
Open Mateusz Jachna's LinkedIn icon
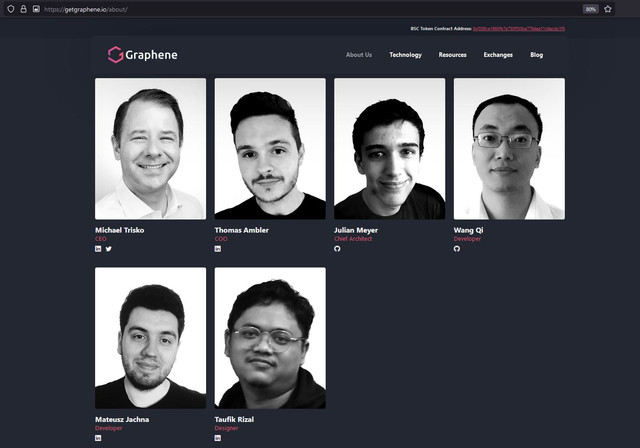[98, 438]
